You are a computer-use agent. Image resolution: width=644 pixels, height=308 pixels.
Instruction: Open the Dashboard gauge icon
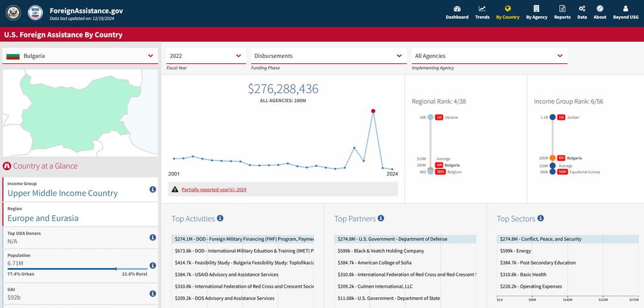click(457, 8)
